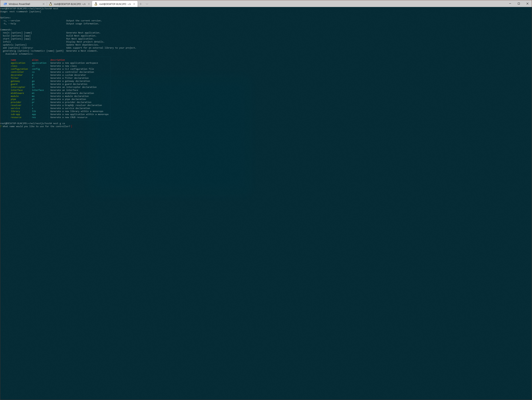
Task: Expand the new-tab profile dropdown chevron
Action: pos(147,4)
